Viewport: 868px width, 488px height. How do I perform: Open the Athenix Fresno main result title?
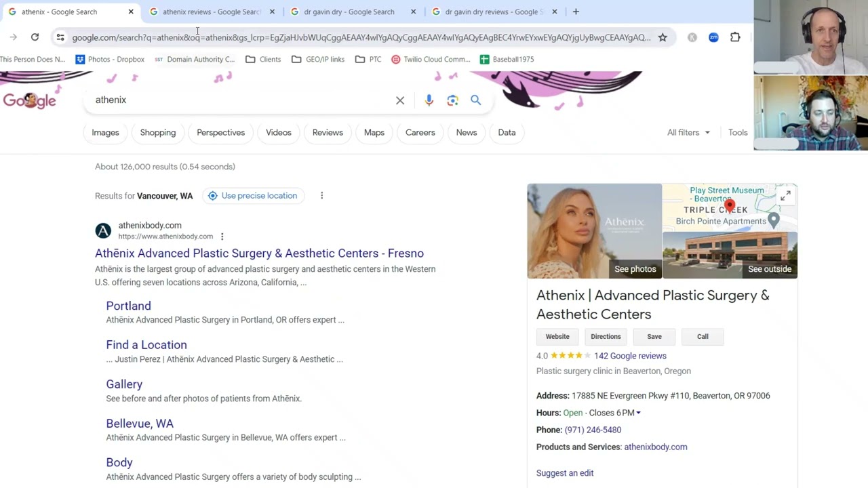click(x=259, y=253)
